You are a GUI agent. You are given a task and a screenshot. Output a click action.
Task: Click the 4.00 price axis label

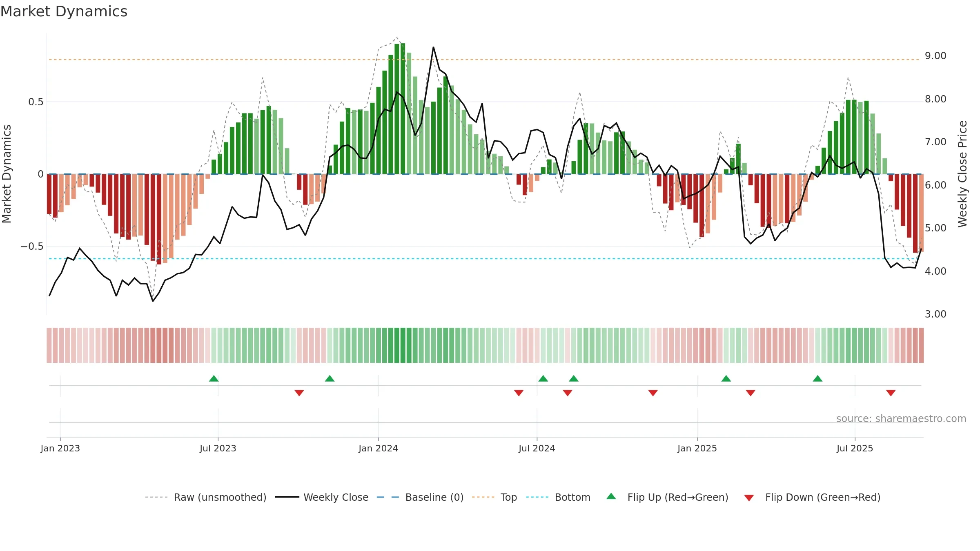(x=935, y=271)
